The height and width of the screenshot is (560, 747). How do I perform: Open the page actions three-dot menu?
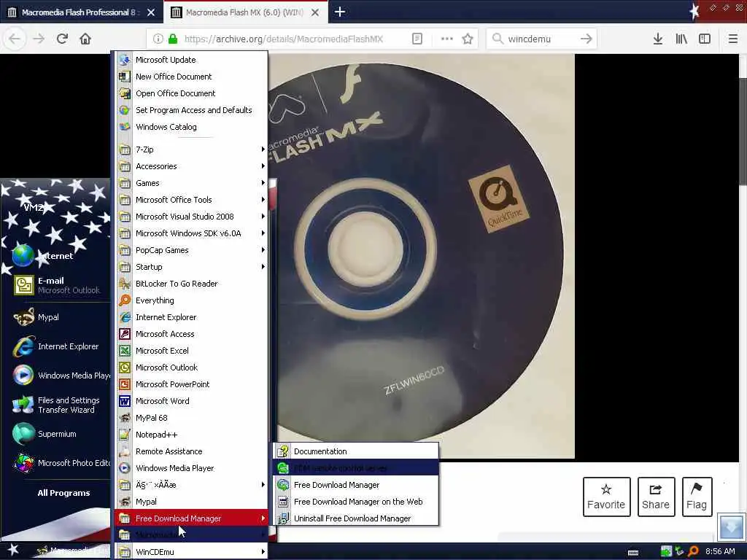click(446, 39)
